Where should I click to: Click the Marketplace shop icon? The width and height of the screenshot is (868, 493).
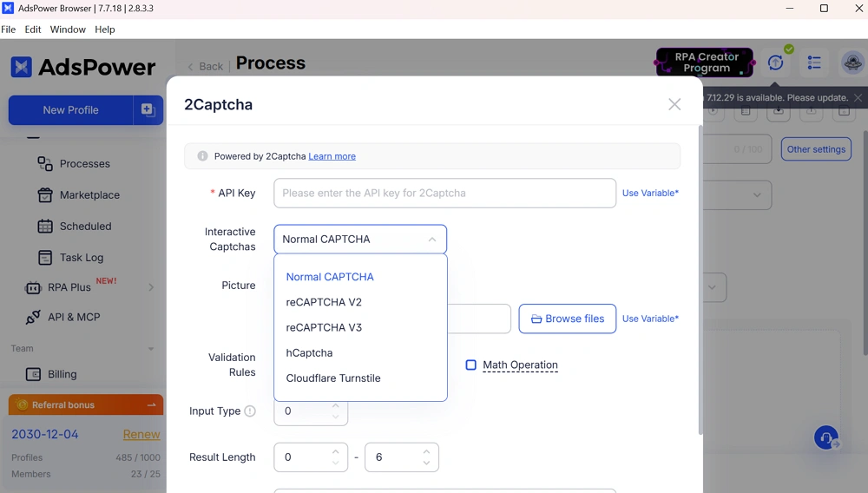pos(45,194)
